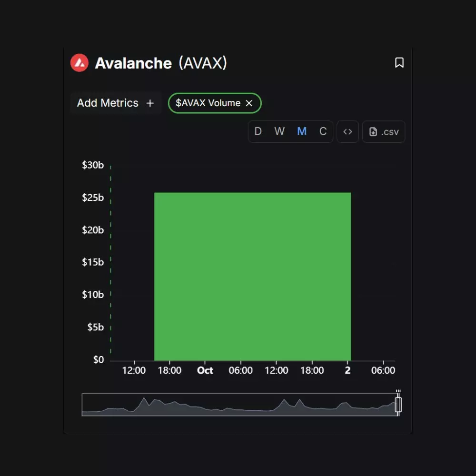Click the green volume bar
Screen dimensions: 476x476
(252, 276)
